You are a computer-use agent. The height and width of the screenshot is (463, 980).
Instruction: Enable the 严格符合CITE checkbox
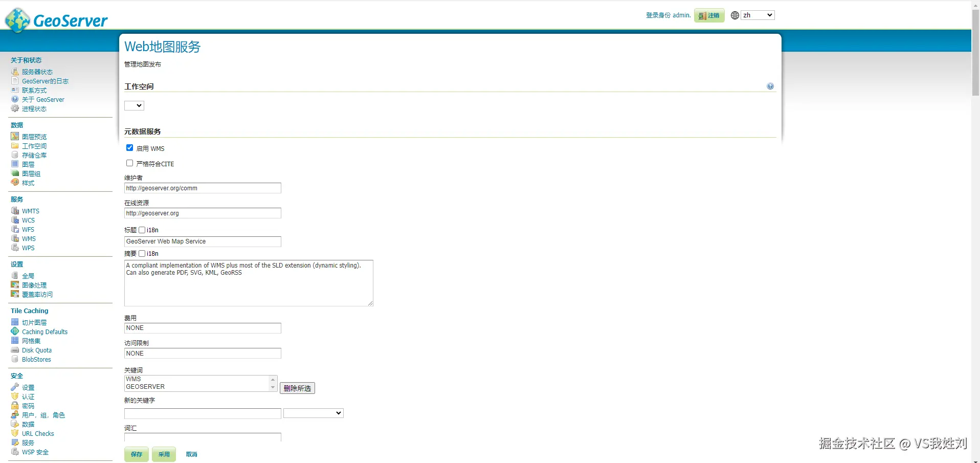(129, 163)
